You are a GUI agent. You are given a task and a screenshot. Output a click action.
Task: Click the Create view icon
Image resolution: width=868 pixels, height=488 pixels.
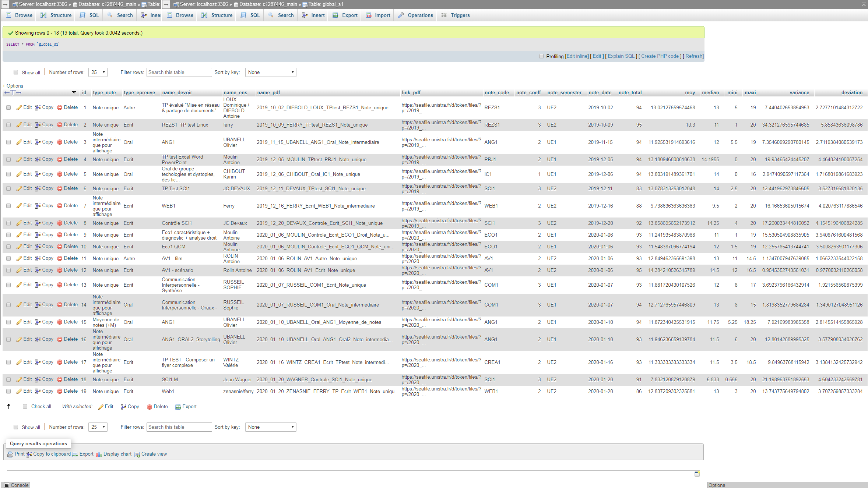(137, 455)
